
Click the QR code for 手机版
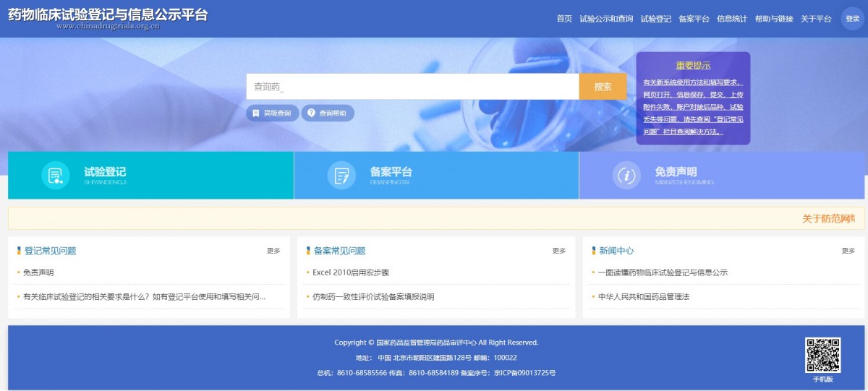823,355
